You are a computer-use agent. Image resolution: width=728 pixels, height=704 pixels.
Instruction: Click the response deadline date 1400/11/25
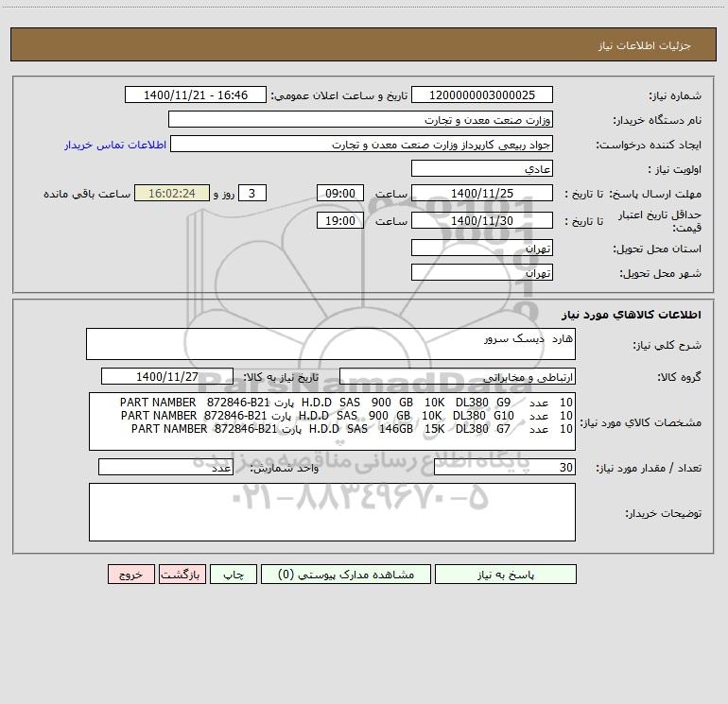(x=482, y=193)
